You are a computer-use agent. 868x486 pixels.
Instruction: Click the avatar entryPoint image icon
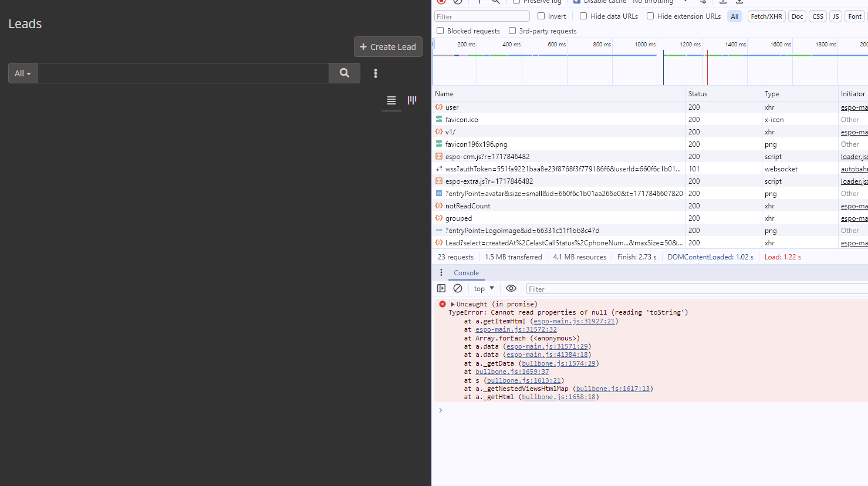click(x=439, y=193)
